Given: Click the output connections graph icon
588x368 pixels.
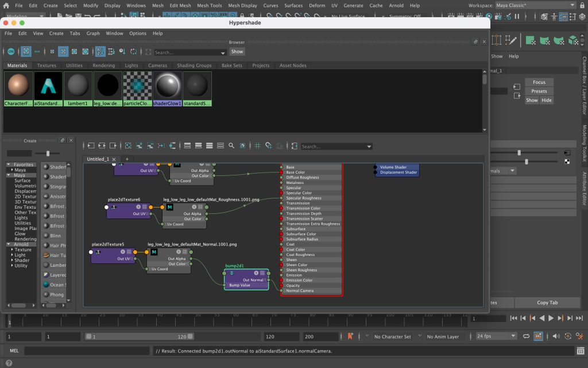Looking at the screenshot, I should [x=113, y=145].
